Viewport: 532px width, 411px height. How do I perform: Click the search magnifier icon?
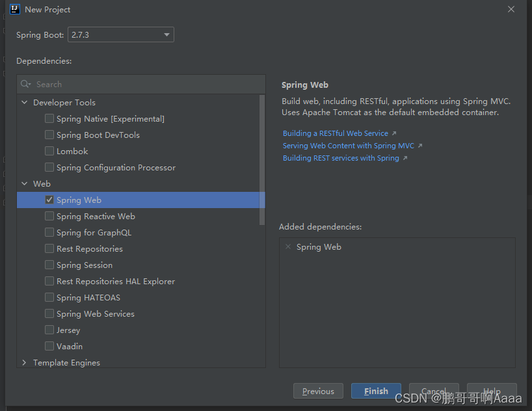tap(25, 84)
